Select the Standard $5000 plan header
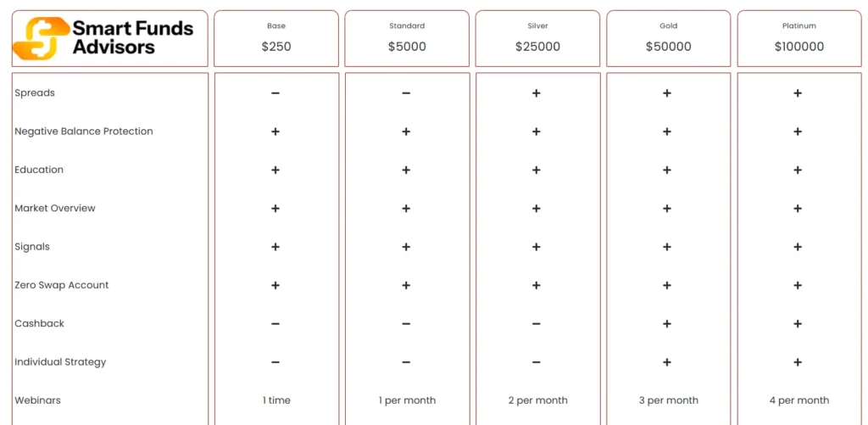The height and width of the screenshot is (425, 868). [x=407, y=38]
